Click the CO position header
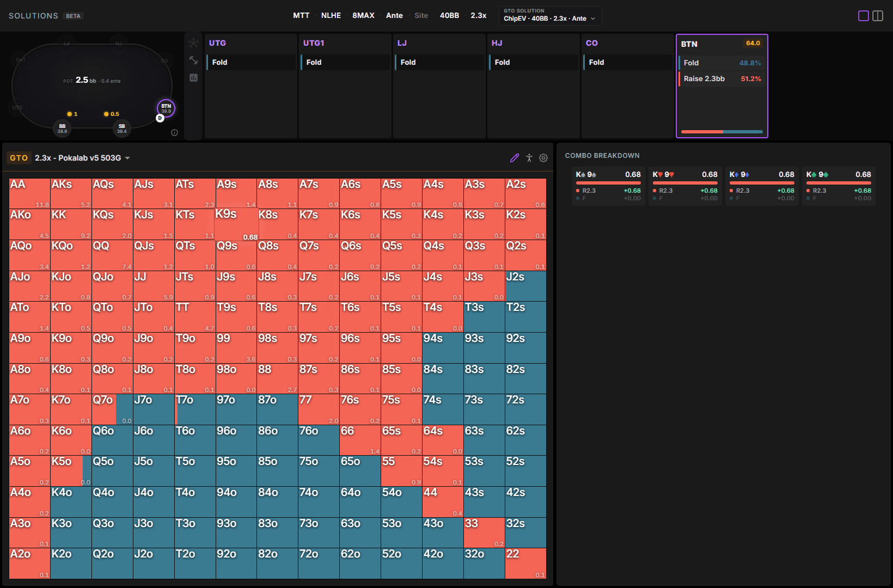 coord(592,43)
